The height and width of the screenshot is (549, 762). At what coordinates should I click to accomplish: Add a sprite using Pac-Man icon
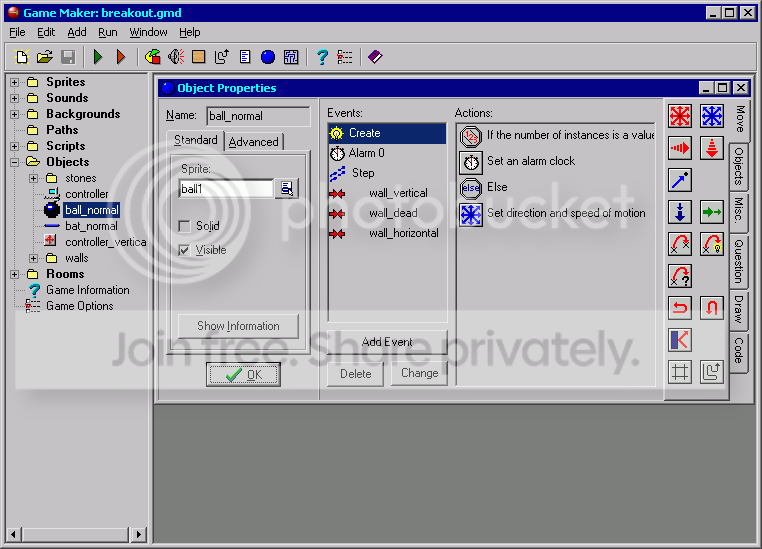[153, 57]
